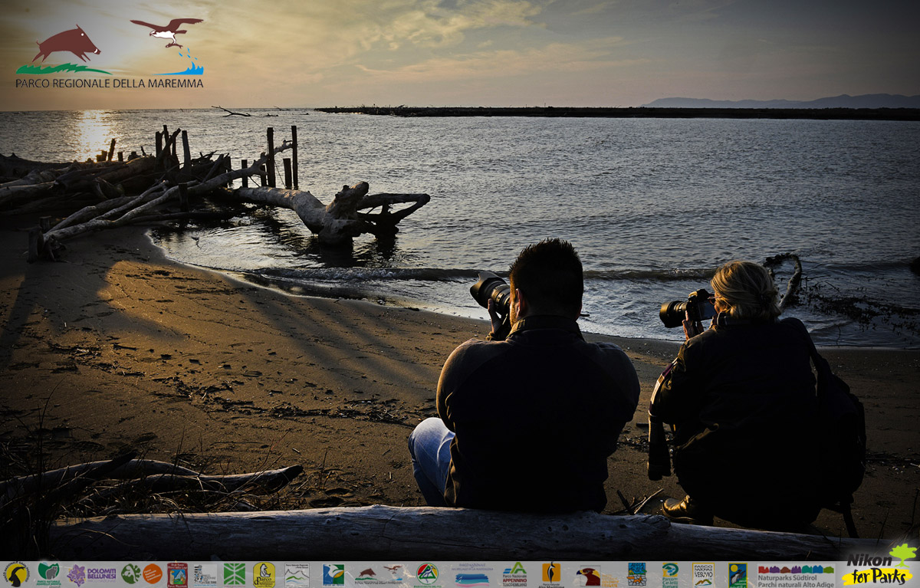Select the Dolomiti Bellunesi park logo
Image resolution: width=920 pixels, height=588 pixels.
(92, 574)
